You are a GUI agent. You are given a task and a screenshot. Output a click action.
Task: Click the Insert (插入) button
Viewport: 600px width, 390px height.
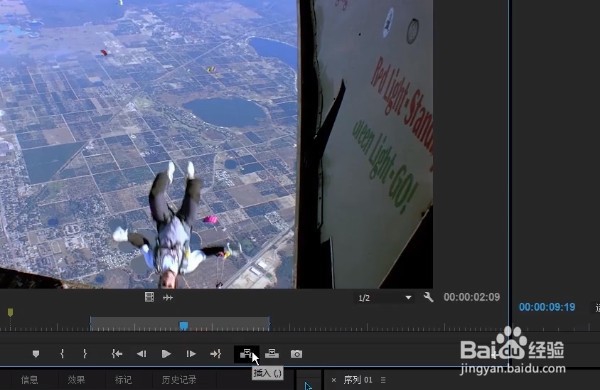click(x=246, y=354)
